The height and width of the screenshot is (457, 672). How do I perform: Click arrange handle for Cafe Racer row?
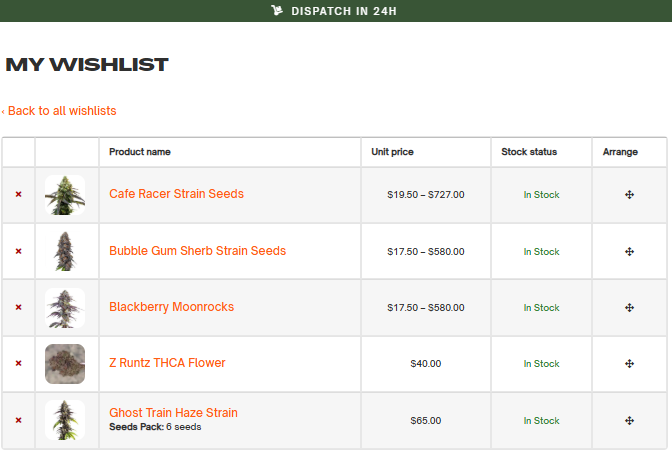tap(629, 195)
